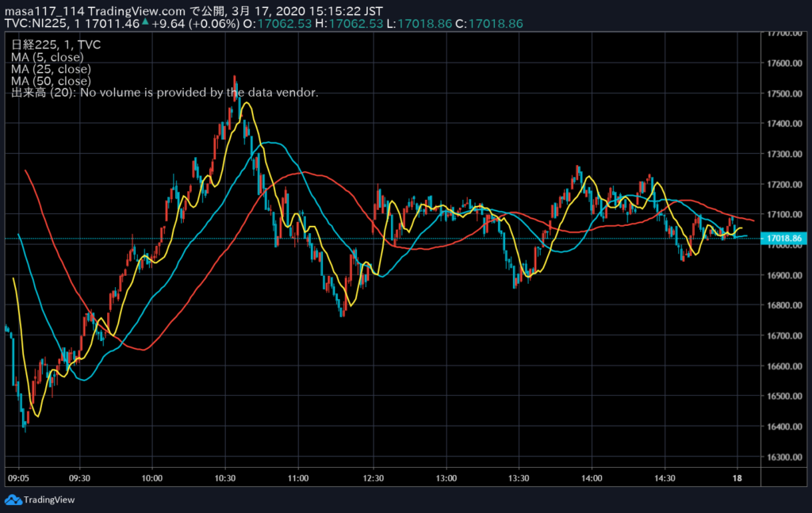The width and height of the screenshot is (812, 513).
Task: Click the current price tag 17018.86
Action: 784,239
